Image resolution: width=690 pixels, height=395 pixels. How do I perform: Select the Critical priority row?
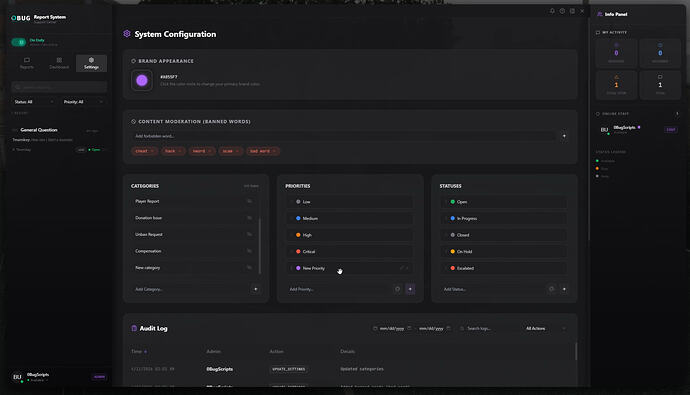pos(350,252)
